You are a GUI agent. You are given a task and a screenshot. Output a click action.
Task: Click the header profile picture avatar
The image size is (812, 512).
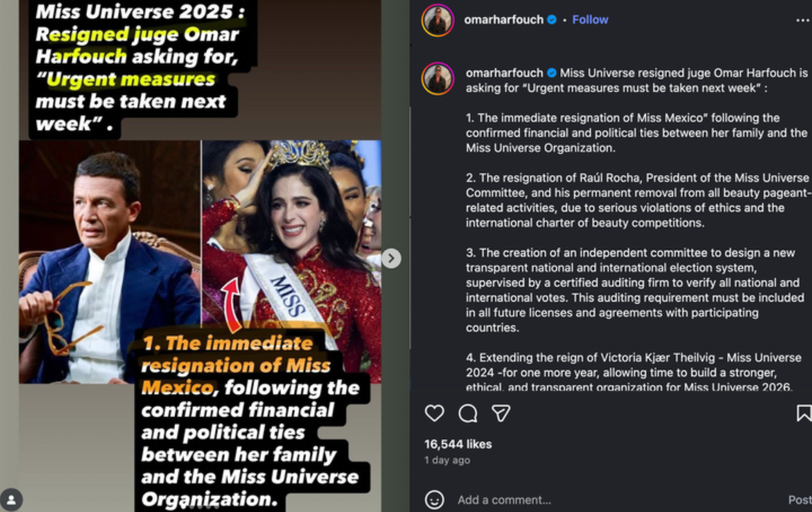(438, 20)
